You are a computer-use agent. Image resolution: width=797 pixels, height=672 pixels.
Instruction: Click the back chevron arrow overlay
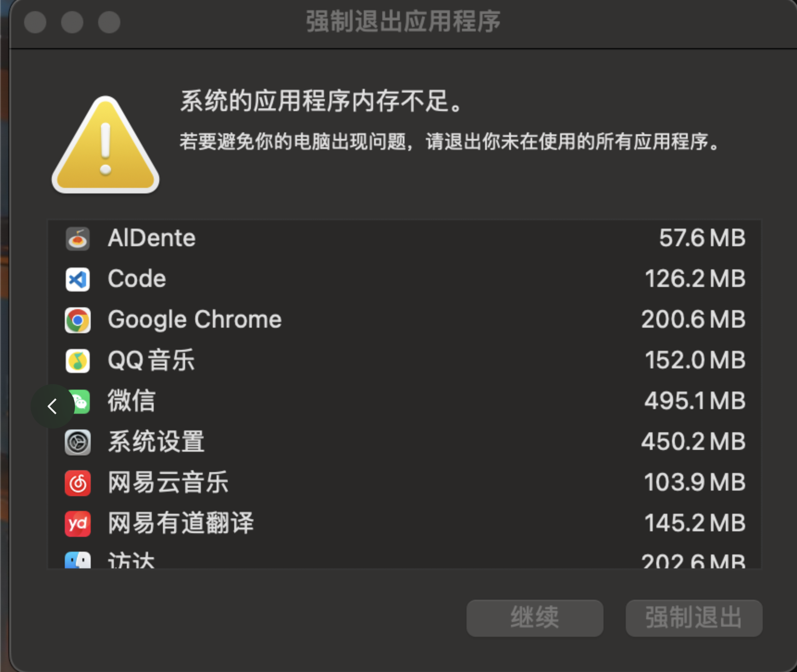[x=52, y=406]
